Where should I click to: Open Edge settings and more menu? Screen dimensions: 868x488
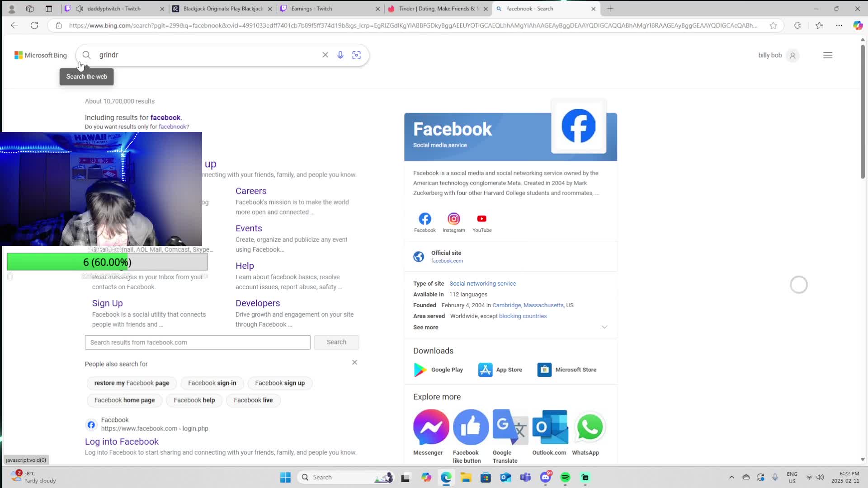[x=839, y=25]
